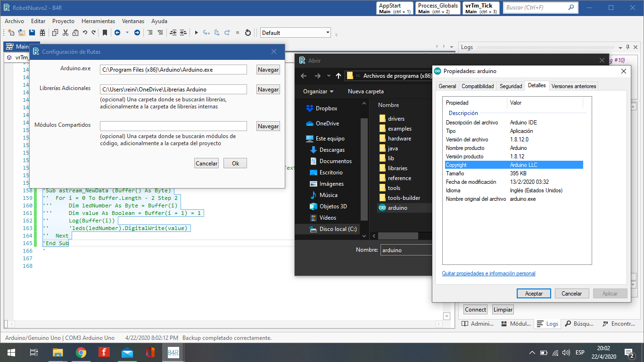
Task: Confirm Configuración de Rutas with Ok
Action: (235, 164)
